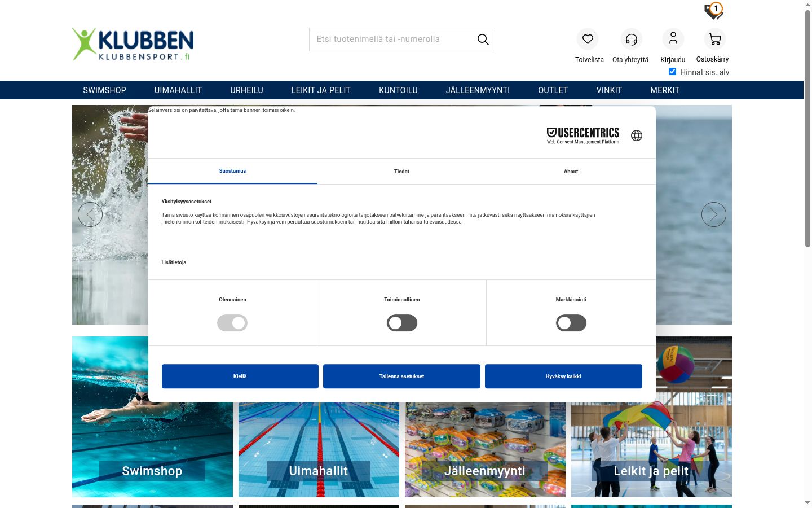Switch to the Suostumus tab
812x508 pixels.
[232, 171]
